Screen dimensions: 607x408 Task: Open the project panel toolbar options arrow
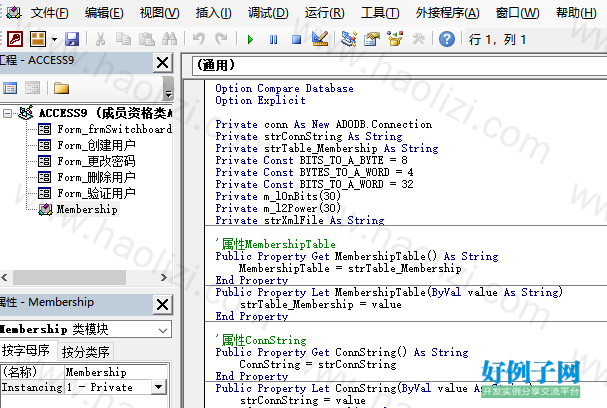168,89
